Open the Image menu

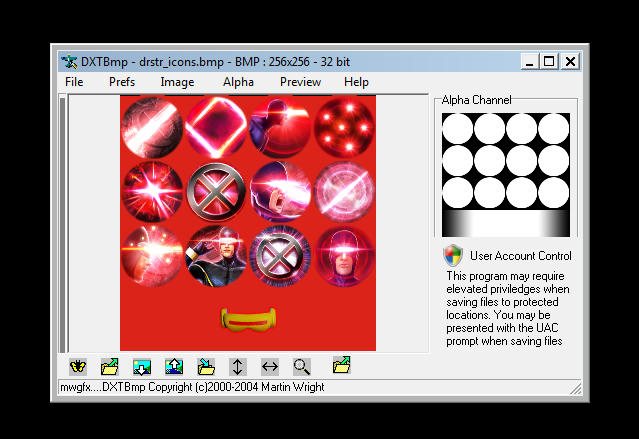point(177,82)
